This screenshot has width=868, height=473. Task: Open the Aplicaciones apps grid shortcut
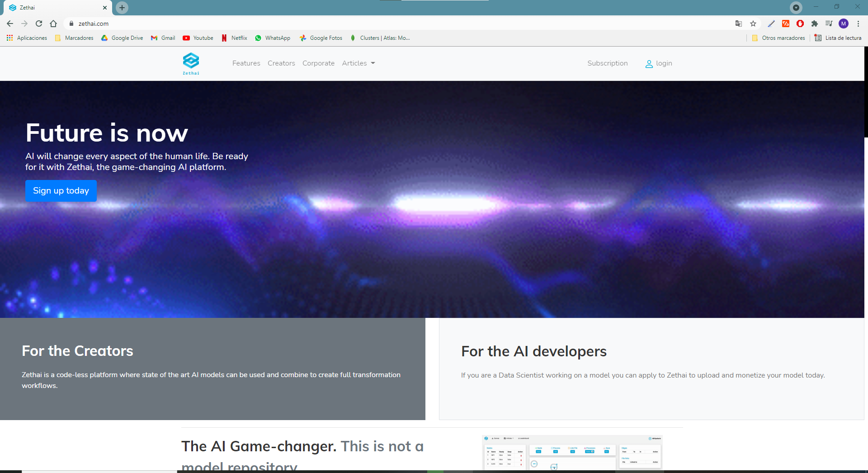coord(27,38)
